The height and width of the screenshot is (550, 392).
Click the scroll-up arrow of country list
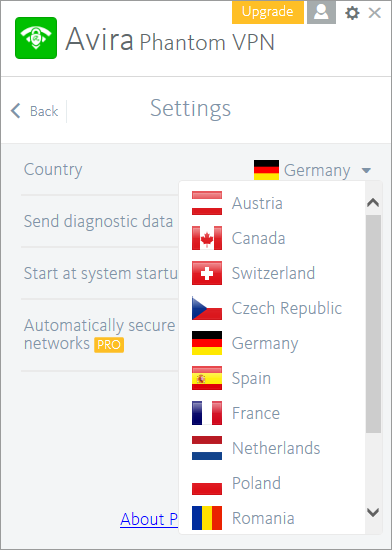(x=373, y=203)
